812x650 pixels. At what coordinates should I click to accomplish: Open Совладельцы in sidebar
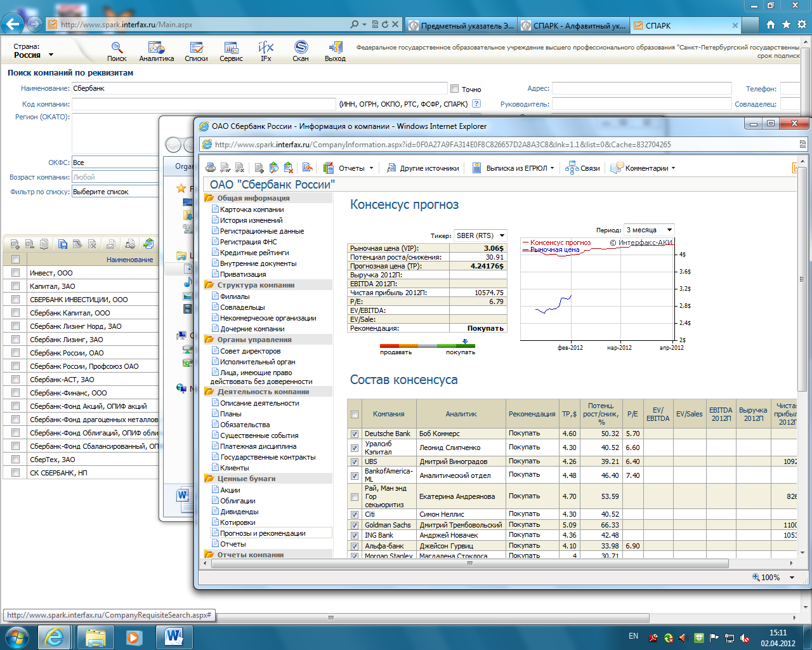click(x=242, y=307)
